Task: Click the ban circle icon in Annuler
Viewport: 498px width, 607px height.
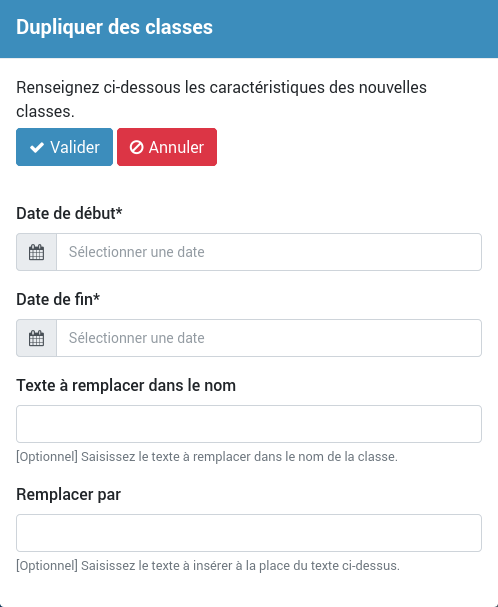Action: point(136,147)
